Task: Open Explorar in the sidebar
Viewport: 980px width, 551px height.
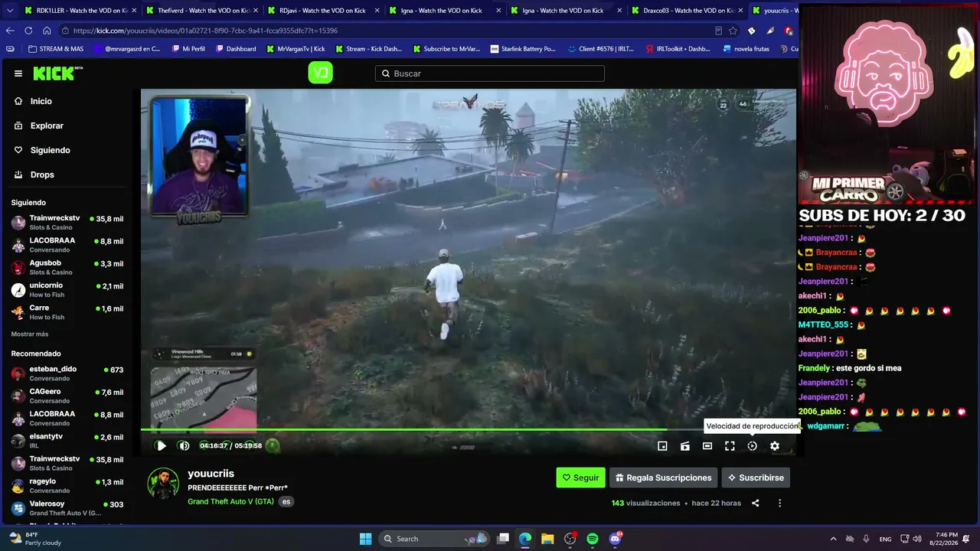Action: (46, 126)
